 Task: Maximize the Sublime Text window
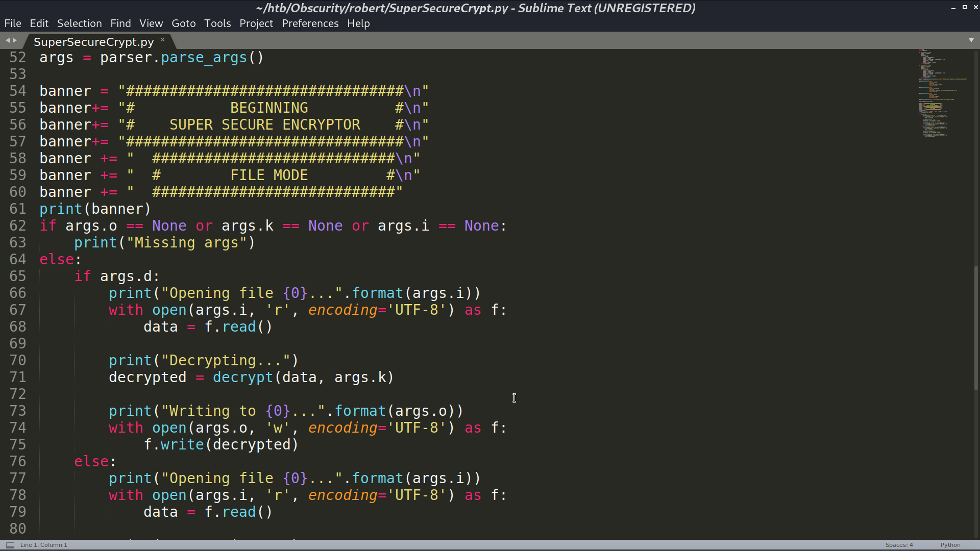[x=965, y=7]
